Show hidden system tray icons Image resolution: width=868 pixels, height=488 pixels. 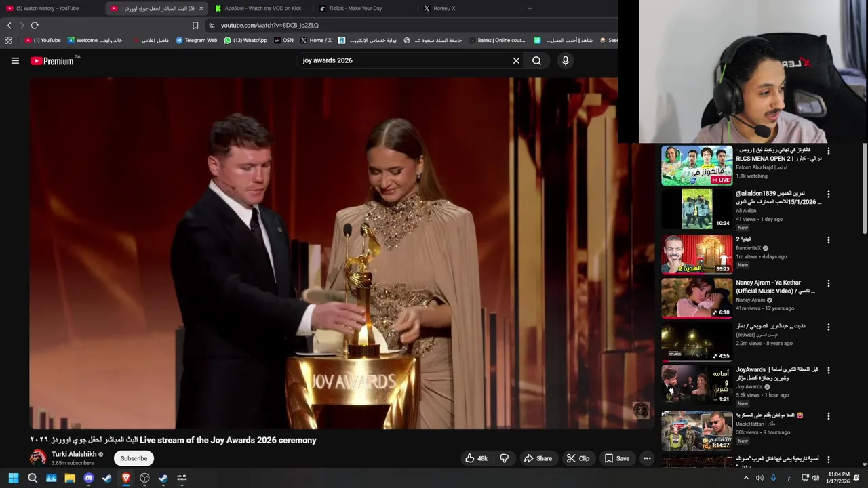coord(746,478)
